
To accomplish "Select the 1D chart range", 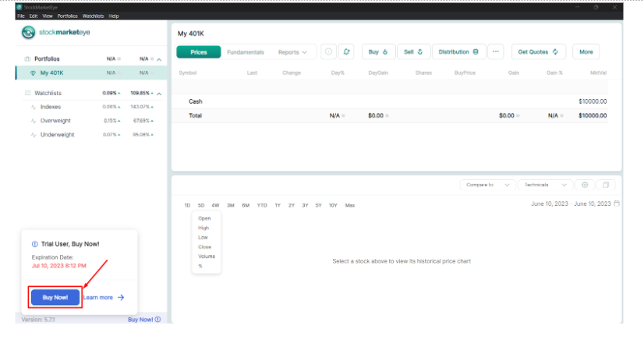I will [x=187, y=205].
